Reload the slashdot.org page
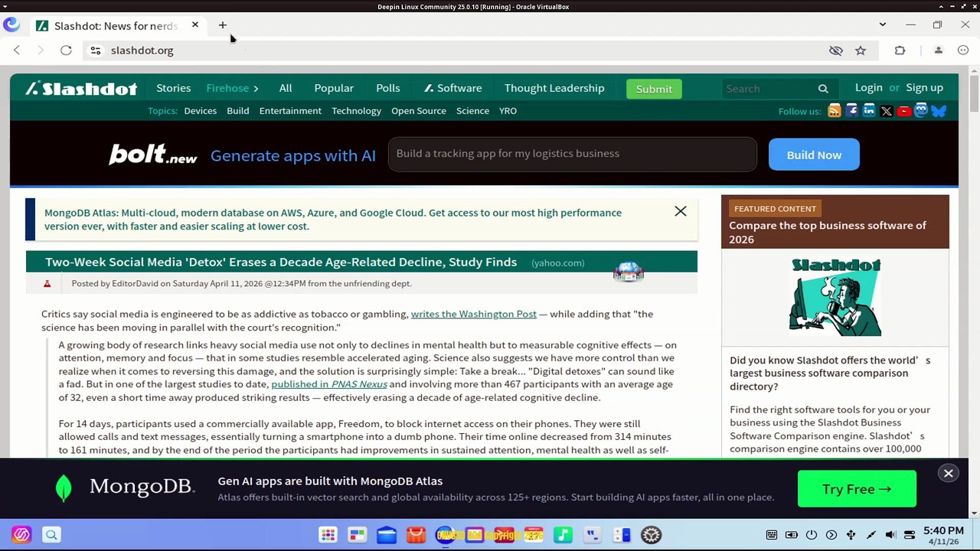Screen dimensions: 980x551 66,51
